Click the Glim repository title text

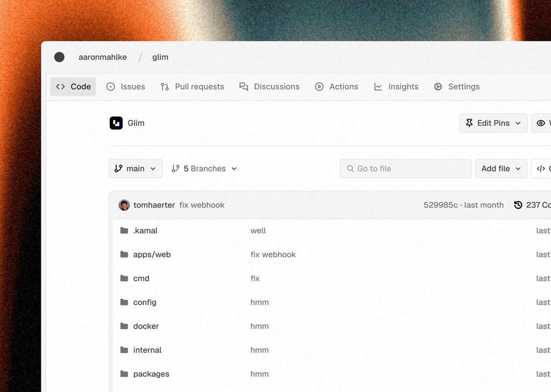tap(136, 123)
